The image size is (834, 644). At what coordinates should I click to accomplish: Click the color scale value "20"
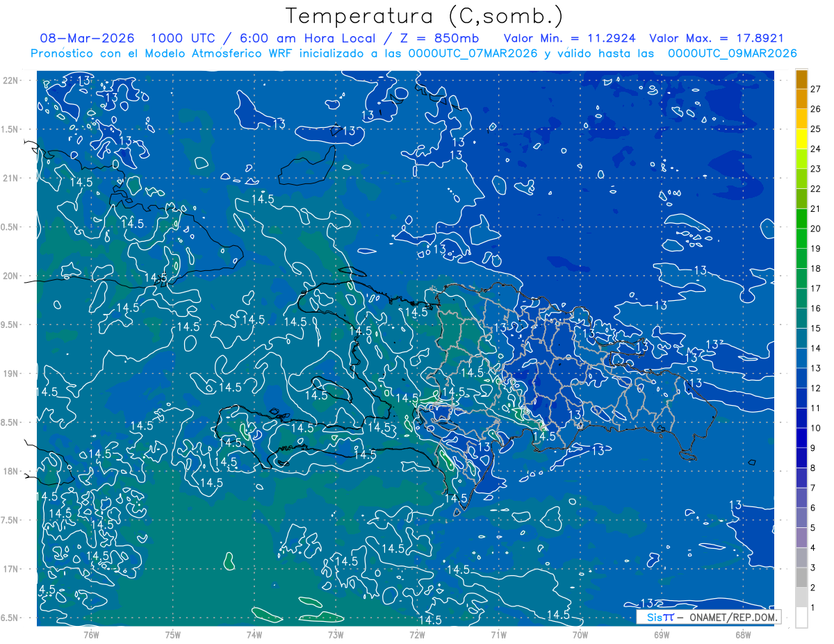815,228
